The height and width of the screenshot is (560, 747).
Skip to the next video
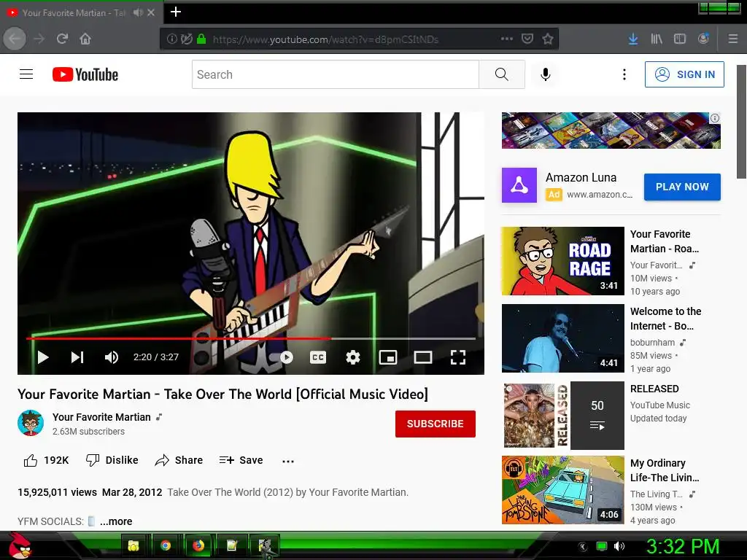tap(77, 357)
